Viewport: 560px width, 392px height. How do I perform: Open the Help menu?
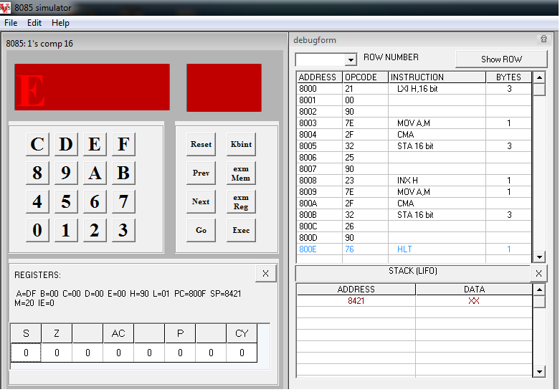[60, 23]
